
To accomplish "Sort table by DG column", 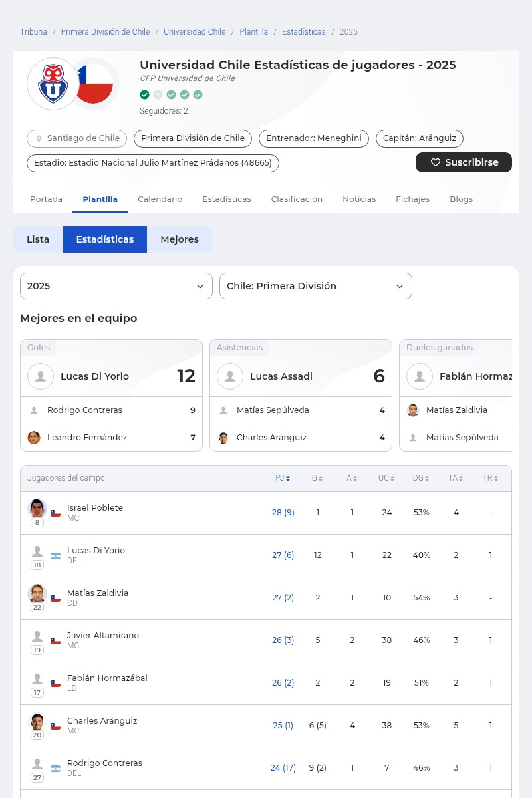I will (x=421, y=478).
